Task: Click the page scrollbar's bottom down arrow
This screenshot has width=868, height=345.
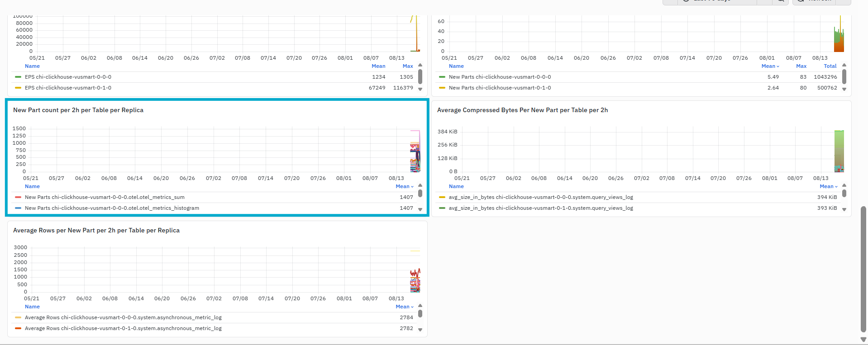Action: [x=863, y=339]
